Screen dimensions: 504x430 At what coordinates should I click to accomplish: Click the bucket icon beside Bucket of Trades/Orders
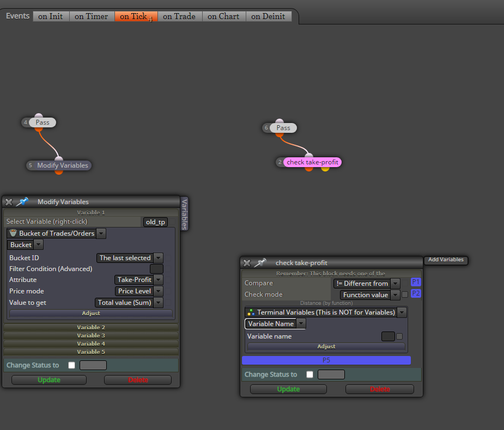[x=13, y=233]
